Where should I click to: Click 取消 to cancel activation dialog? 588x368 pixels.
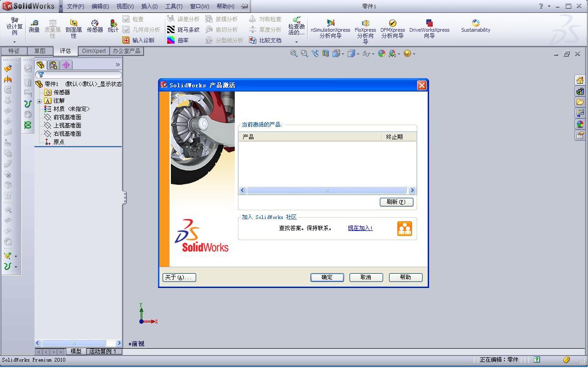point(366,277)
